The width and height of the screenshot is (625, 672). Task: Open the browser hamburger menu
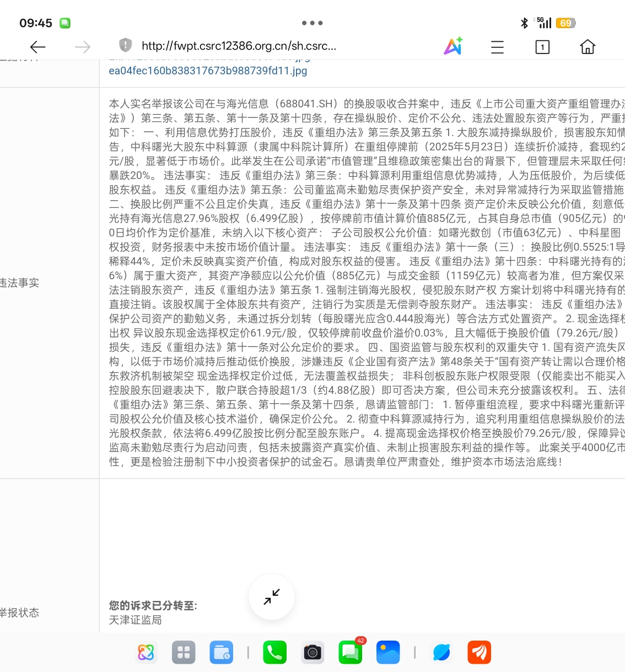tap(497, 47)
